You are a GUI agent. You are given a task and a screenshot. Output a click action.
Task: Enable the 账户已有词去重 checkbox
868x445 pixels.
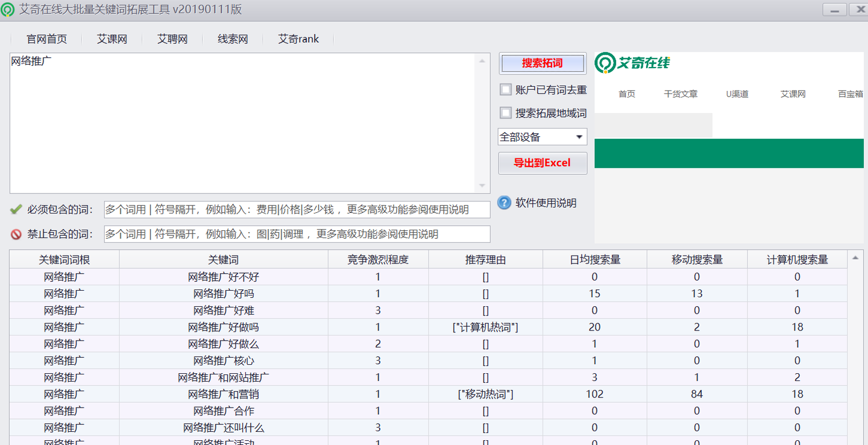pyautogui.click(x=506, y=90)
